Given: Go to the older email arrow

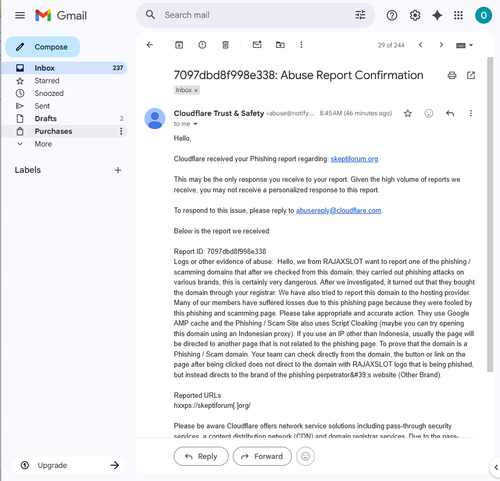Looking at the screenshot, I should pos(441,45).
